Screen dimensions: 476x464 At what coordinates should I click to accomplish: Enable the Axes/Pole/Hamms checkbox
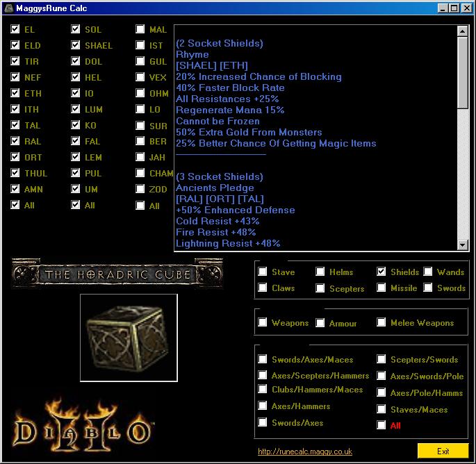[381, 392]
